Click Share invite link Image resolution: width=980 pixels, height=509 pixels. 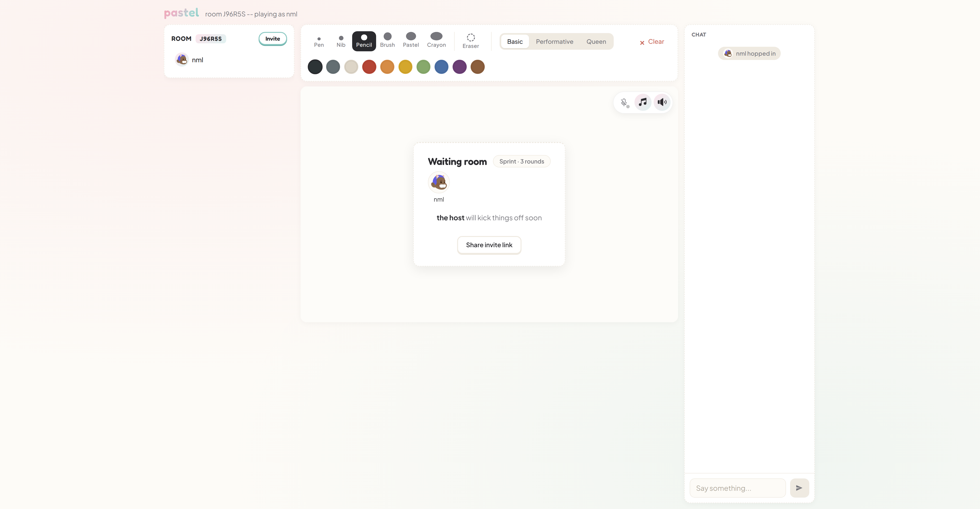coord(489,245)
